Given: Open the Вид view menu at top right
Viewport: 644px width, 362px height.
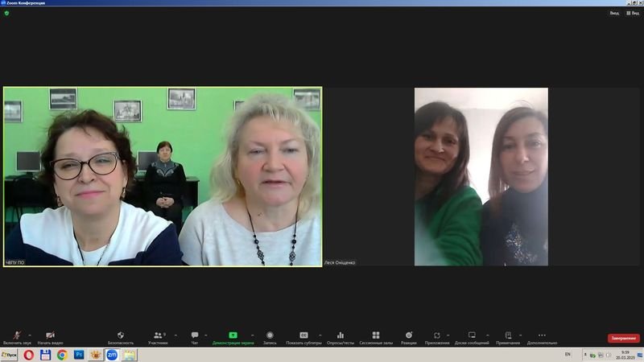Looking at the screenshot, I should [x=632, y=13].
